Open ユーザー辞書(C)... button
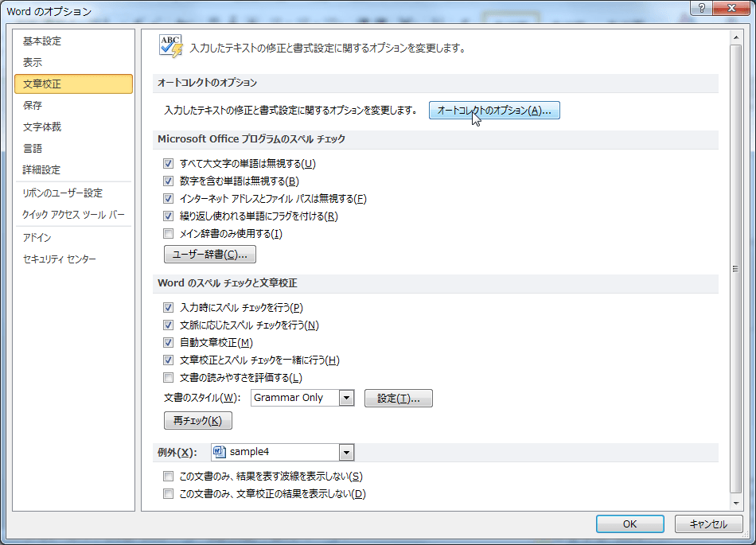Viewport: 756px width, 545px height. (x=210, y=255)
